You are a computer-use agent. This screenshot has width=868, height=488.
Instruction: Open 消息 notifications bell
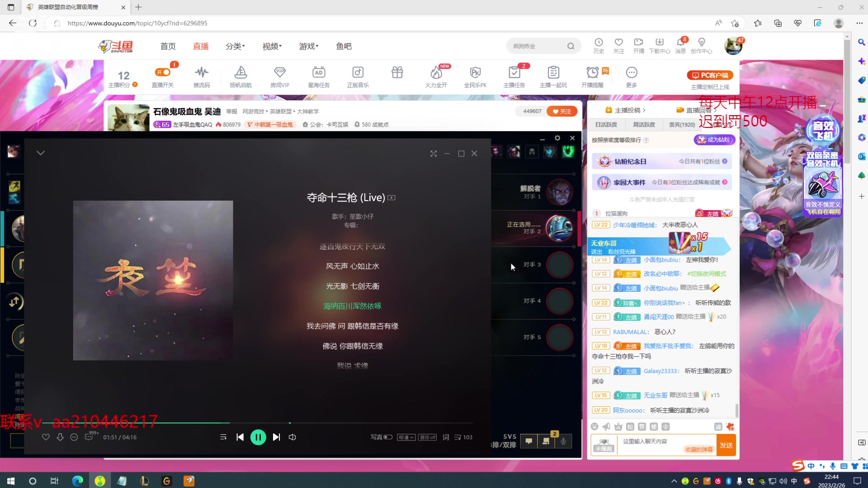680,46
